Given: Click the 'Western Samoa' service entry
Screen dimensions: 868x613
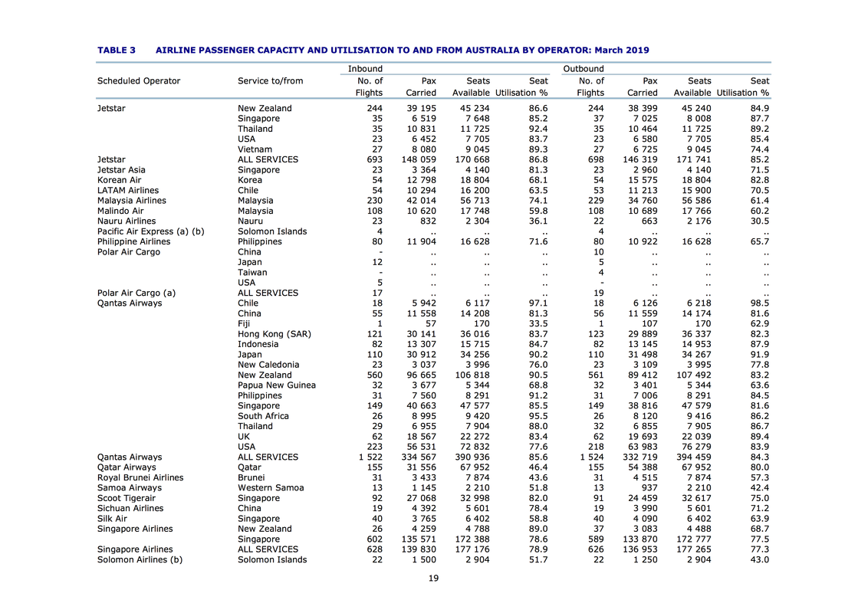Looking at the screenshot, I should pyautogui.click(x=271, y=487).
